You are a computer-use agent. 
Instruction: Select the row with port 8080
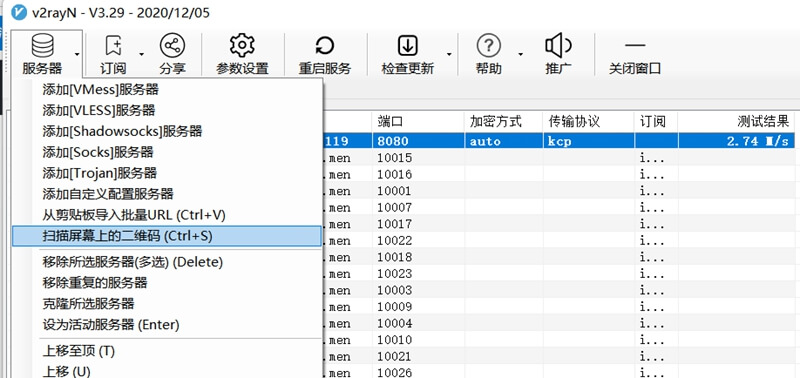click(559, 141)
